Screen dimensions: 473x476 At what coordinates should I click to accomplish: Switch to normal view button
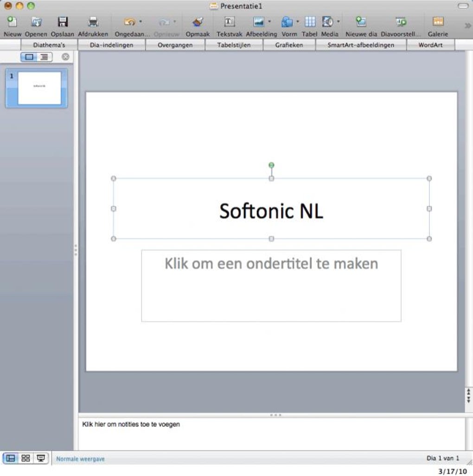(11, 458)
